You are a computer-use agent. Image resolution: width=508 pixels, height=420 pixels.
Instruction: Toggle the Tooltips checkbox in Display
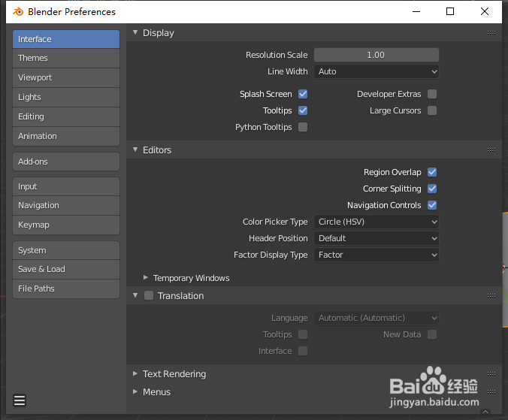click(x=303, y=110)
